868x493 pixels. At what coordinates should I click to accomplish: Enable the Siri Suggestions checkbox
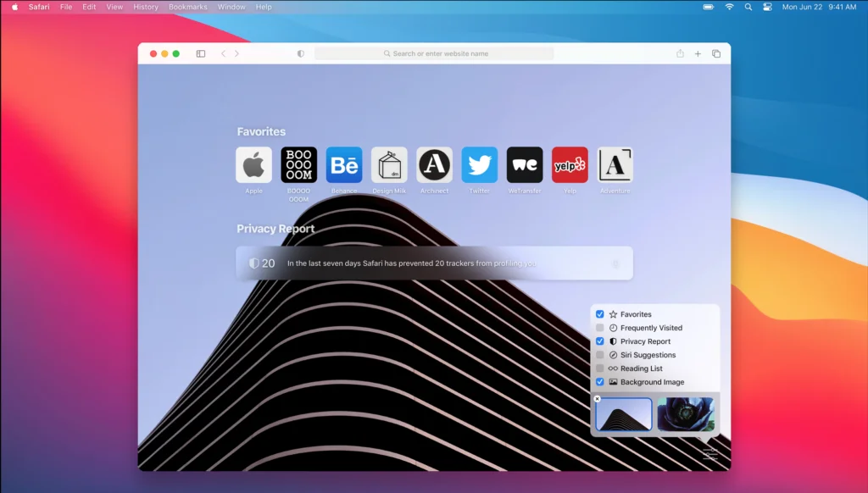tap(600, 355)
